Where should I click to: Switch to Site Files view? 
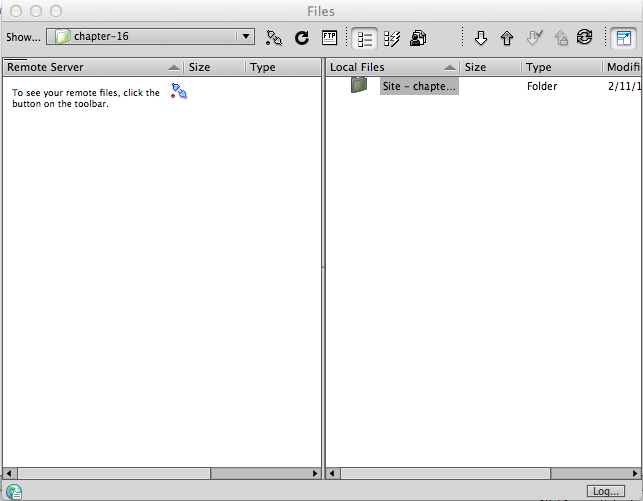pos(365,38)
